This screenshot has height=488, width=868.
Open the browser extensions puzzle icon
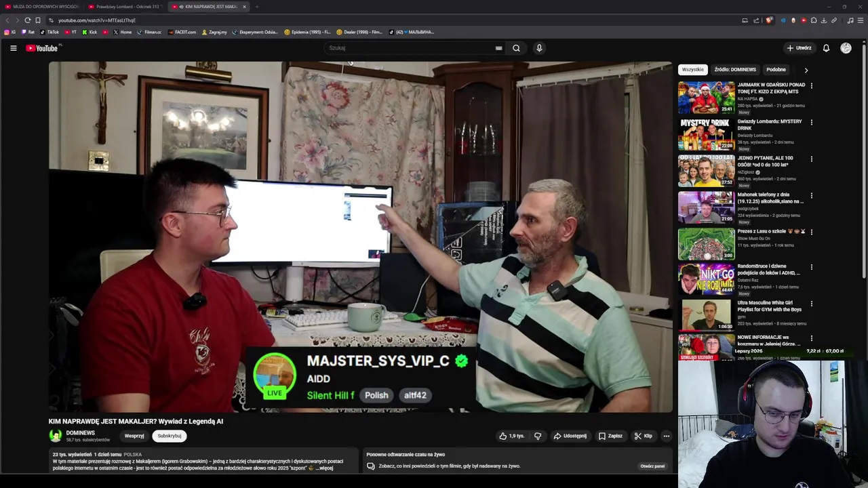coord(814,20)
